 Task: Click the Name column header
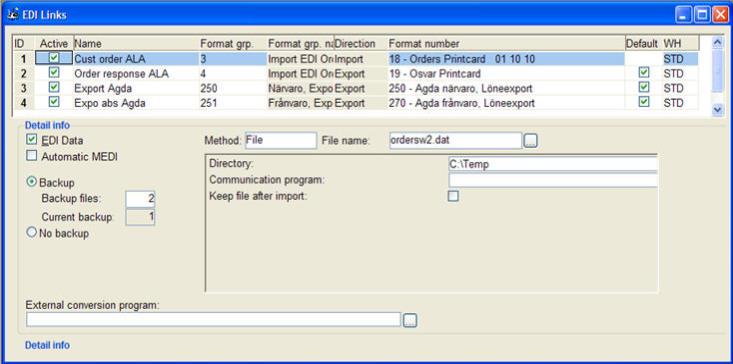136,43
